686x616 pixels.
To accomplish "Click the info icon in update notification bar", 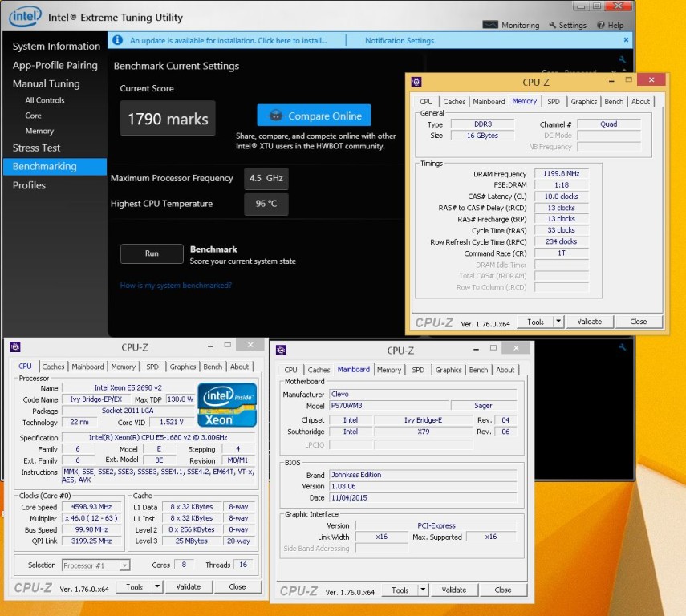I will point(117,40).
